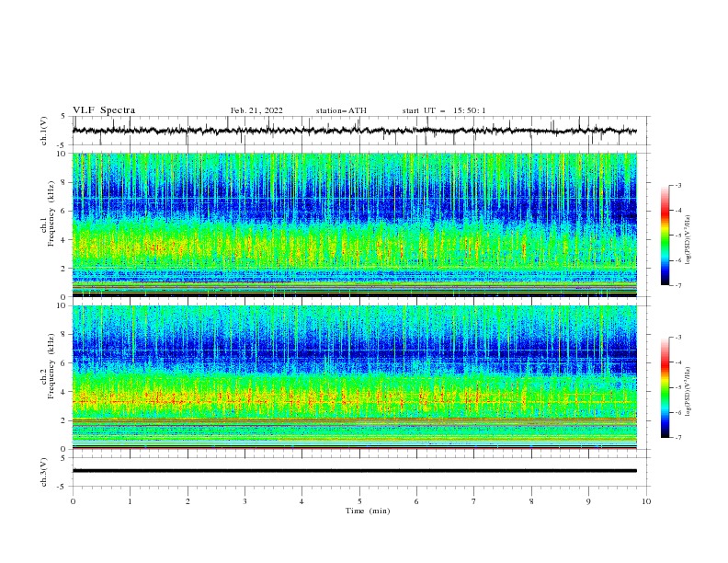Image resolution: width=728 pixels, height=563 pixels.
Task: Click the ch.1 color scale bar
Action: (665, 236)
